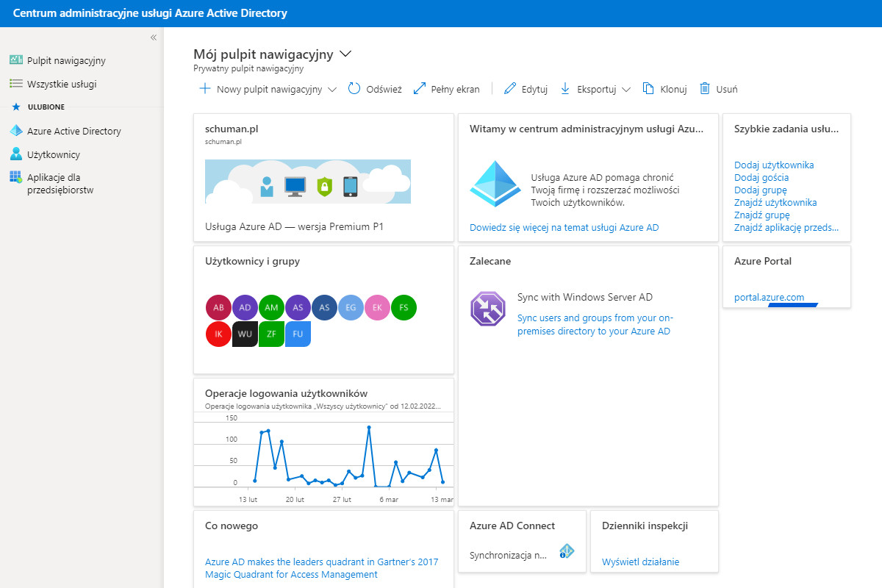The height and width of the screenshot is (588, 882).
Task: Click Dodaj użytkownika link
Action: 774,165
